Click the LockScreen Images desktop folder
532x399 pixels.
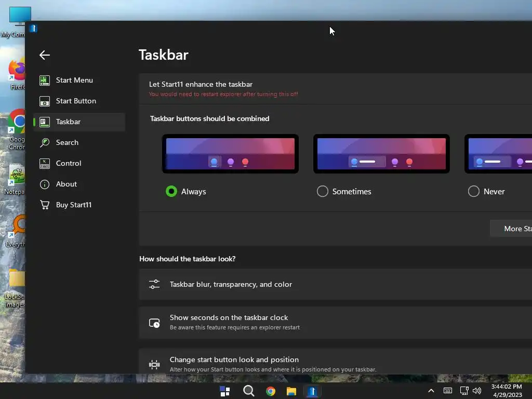tap(15, 288)
